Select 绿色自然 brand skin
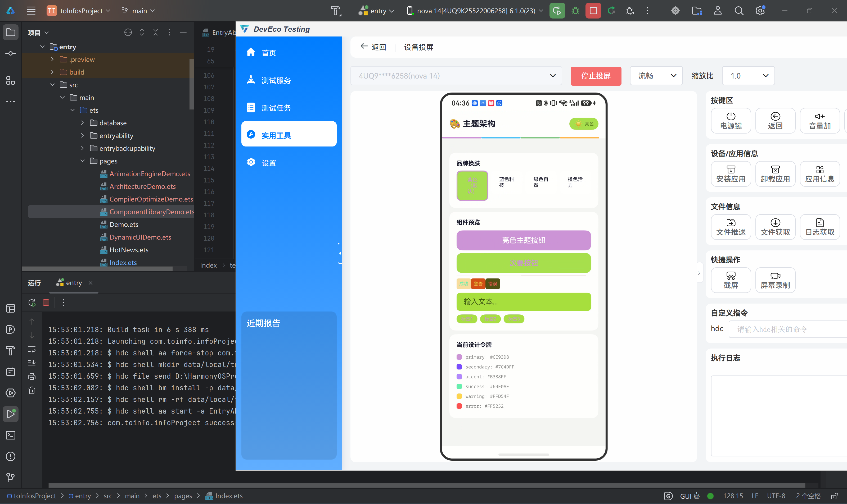 (x=541, y=182)
